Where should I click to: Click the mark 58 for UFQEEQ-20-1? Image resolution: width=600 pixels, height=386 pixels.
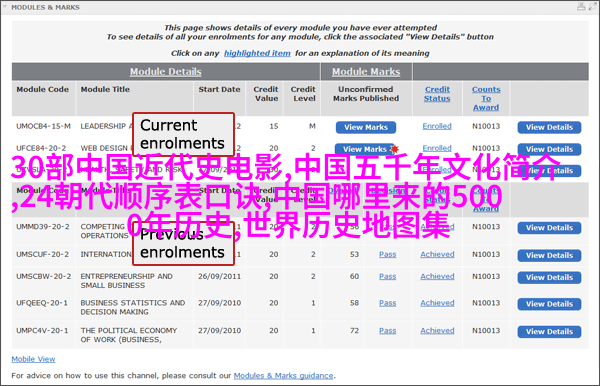point(354,303)
